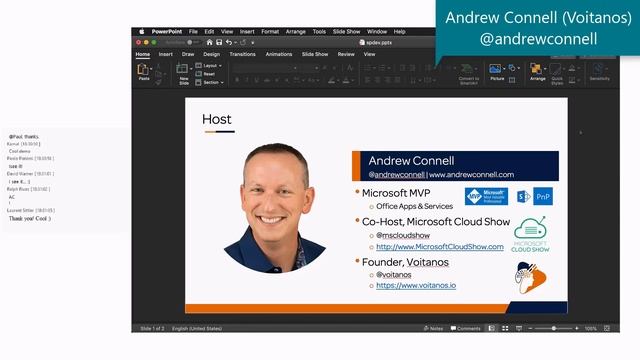This screenshot has height=360, width=640.
Task: Open the Format menu
Action: [270, 31]
